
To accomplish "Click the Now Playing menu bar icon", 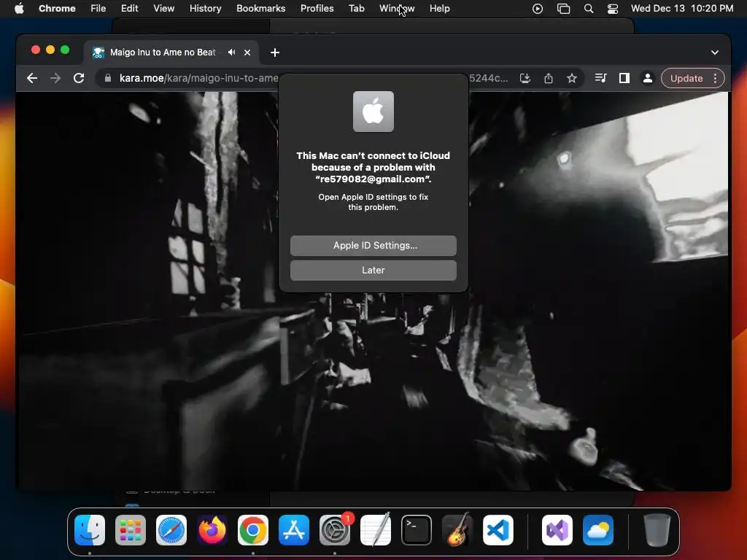I will (538, 9).
